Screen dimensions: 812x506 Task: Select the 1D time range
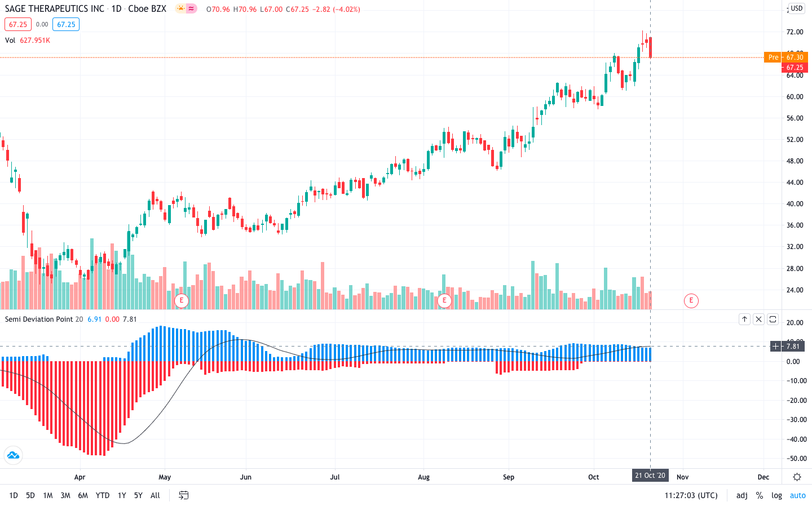point(14,495)
